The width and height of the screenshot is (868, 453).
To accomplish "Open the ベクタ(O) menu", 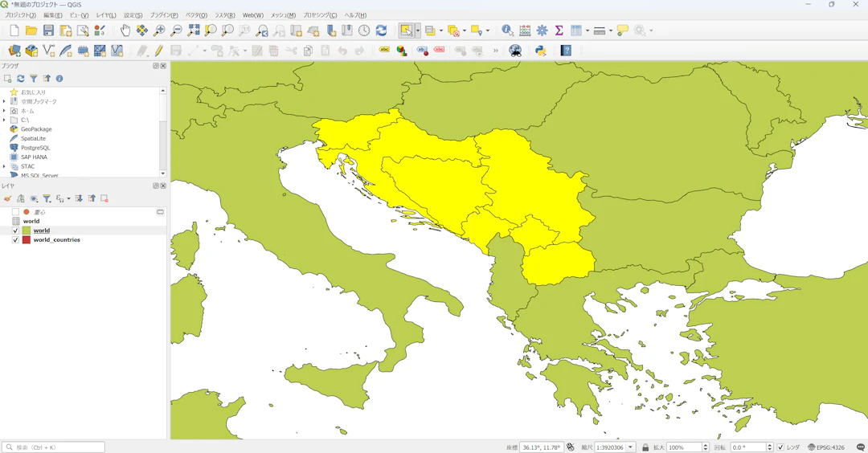I will (196, 15).
